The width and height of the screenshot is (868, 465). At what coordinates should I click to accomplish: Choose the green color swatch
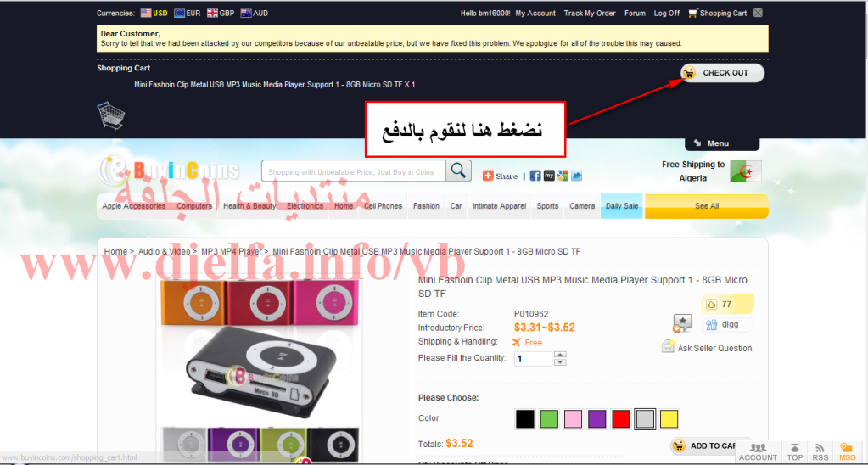549,418
